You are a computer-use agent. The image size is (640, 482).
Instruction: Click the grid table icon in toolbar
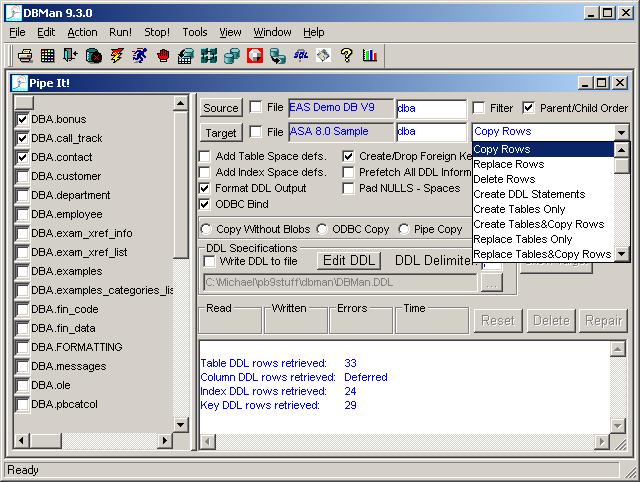click(48, 55)
